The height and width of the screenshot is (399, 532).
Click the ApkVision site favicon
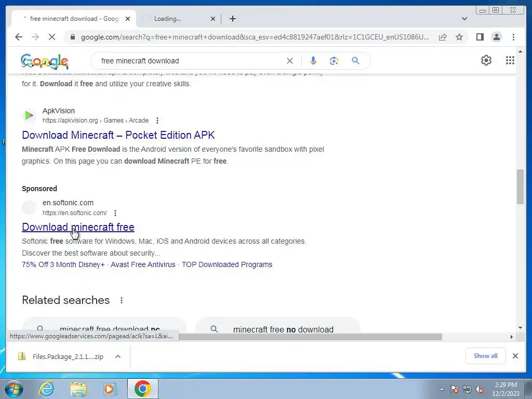(x=29, y=115)
